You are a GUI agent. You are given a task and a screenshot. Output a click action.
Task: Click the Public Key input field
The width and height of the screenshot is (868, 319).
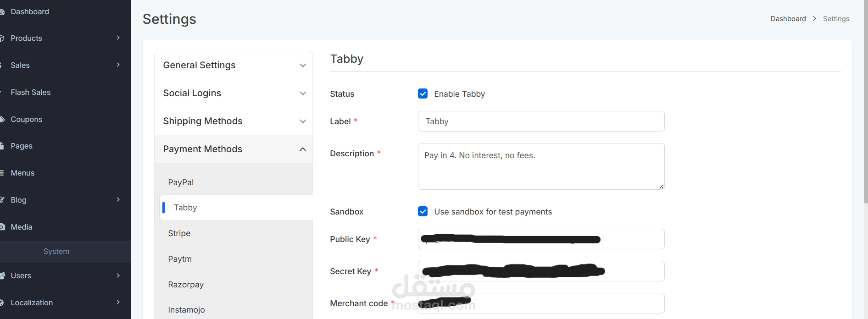541,239
